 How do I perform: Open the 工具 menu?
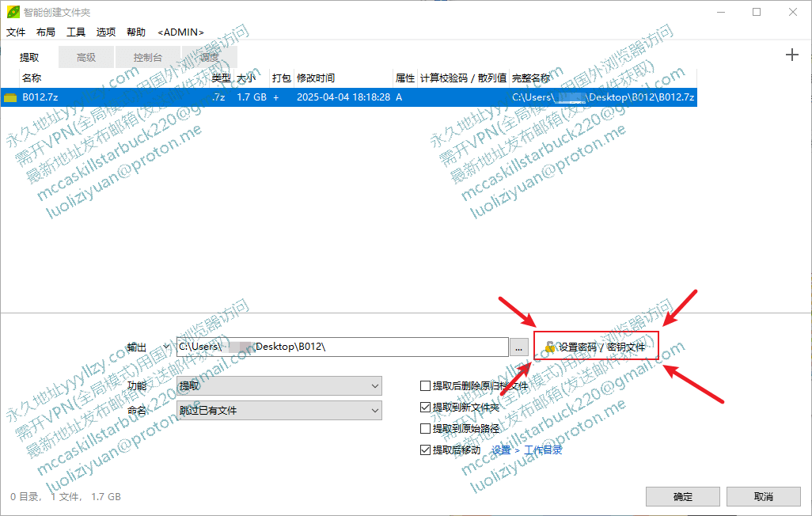point(76,32)
